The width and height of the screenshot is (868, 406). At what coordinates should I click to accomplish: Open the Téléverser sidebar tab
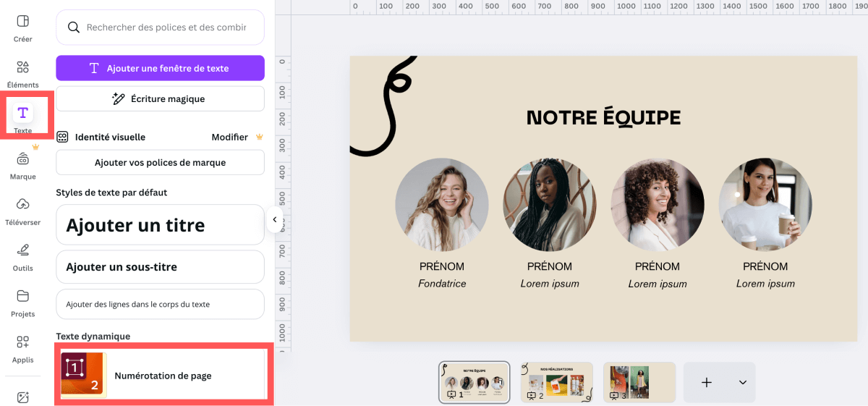(22, 211)
